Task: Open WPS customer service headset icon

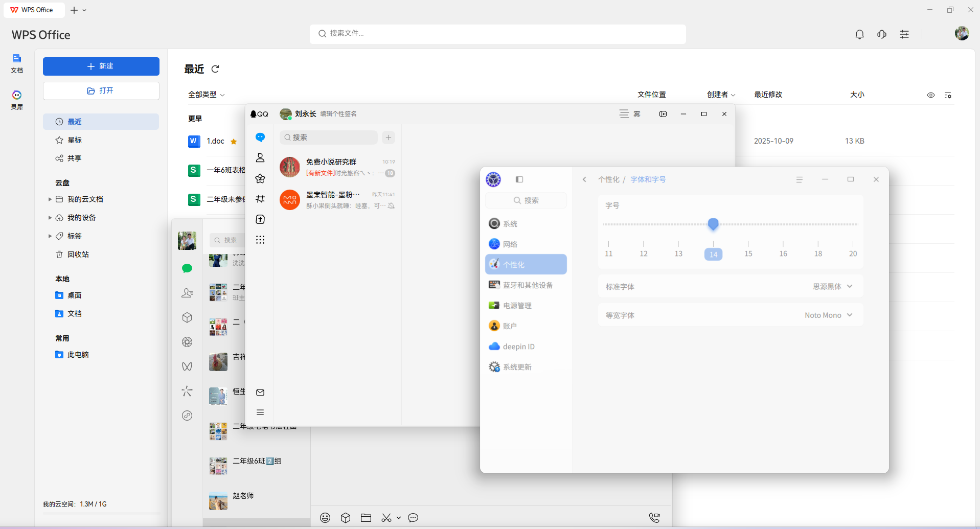Action: point(882,34)
